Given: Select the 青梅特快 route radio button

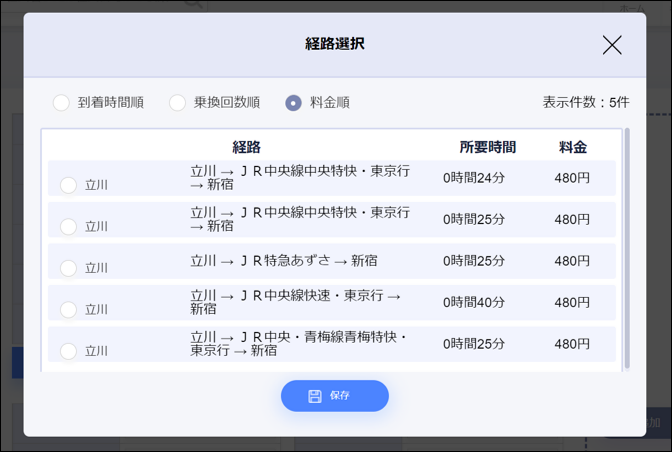Looking at the screenshot, I should tap(68, 351).
